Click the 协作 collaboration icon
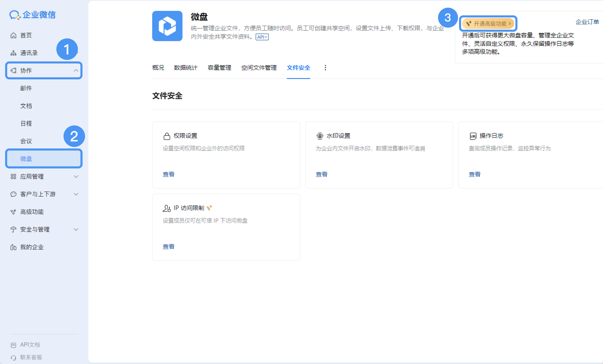This screenshot has height=364, width=603. (13, 70)
